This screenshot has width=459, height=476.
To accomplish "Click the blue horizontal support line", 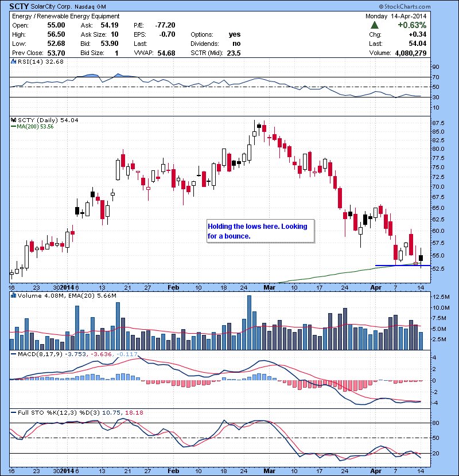I will pyautogui.click(x=403, y=266).
